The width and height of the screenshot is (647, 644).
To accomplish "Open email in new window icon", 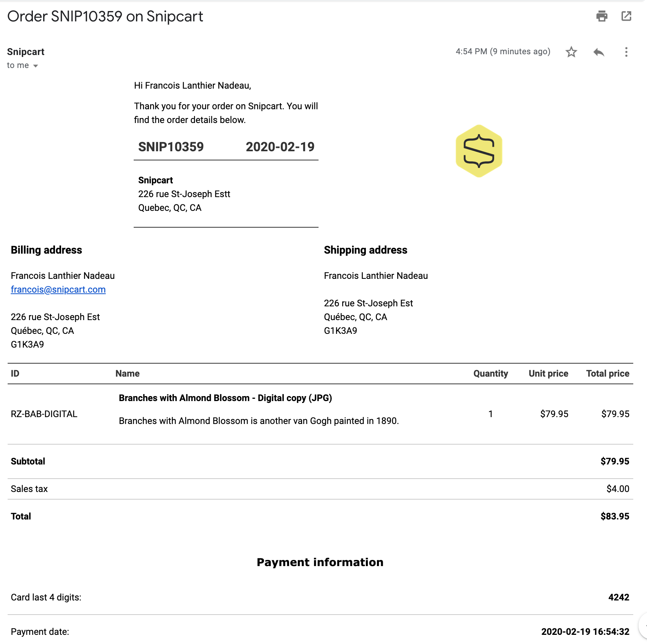I will 626,16.
